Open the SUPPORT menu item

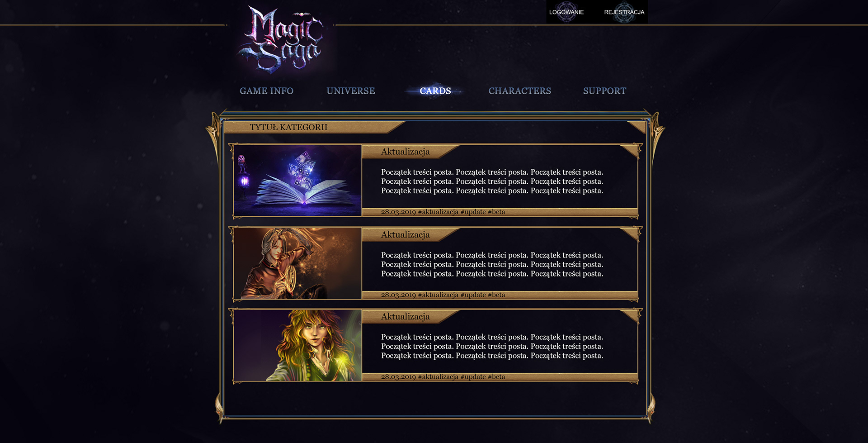pyautogui.click(x=604, y=91)
